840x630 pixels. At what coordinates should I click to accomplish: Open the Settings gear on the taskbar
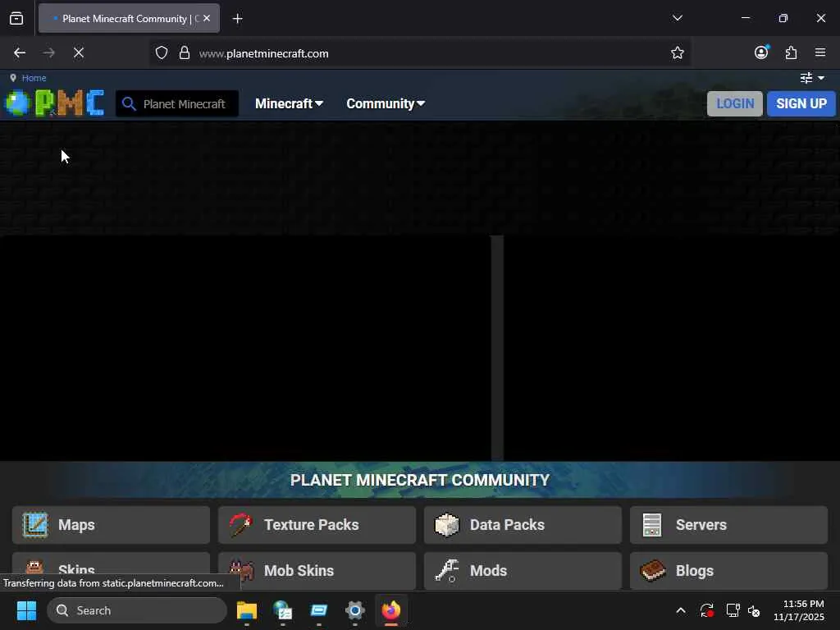[354, 610]
